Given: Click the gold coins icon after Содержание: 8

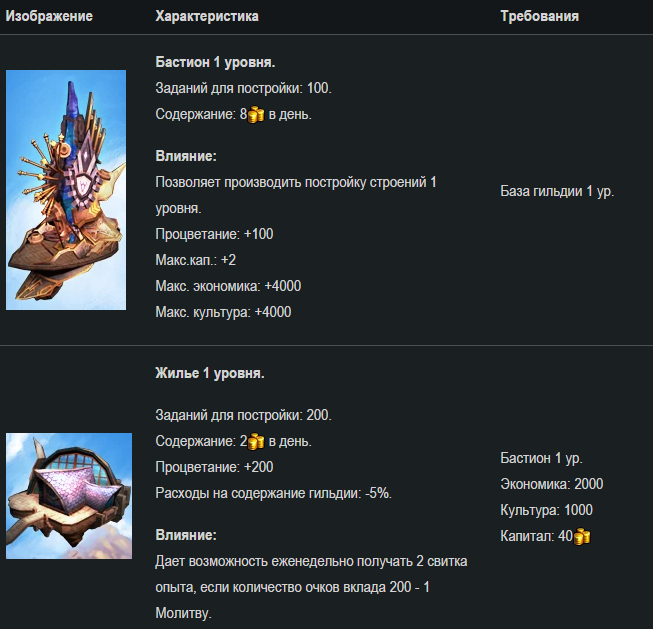Looking at the screenshot, I should point(256,115).
